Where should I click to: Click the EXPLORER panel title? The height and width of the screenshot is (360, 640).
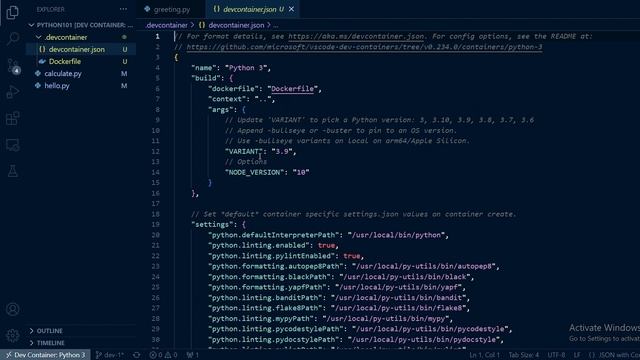pos(50,9)
